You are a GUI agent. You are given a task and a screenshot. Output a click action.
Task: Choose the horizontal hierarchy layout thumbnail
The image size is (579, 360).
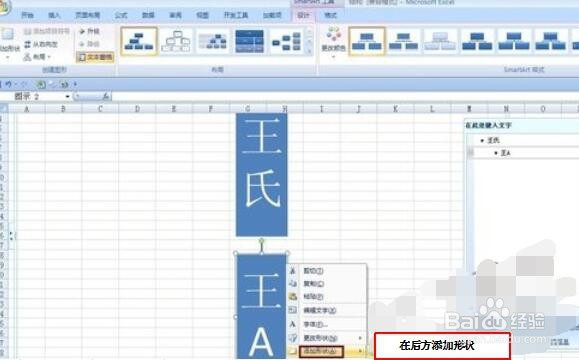(287, 41)
